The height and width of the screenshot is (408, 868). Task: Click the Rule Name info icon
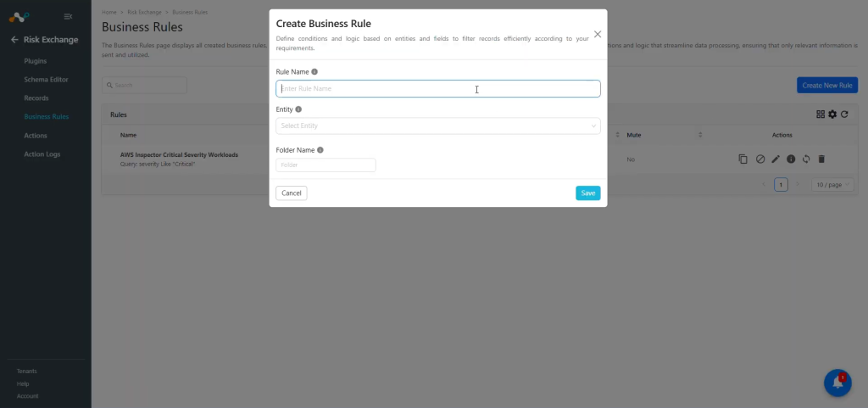[314, 72]
